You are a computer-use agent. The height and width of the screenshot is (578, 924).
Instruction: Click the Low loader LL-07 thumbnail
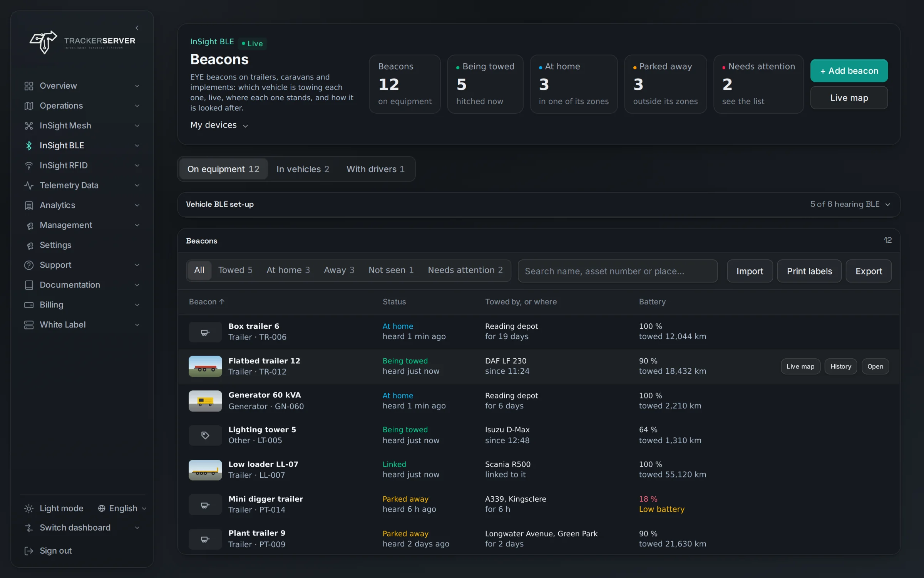click(205, 470)
